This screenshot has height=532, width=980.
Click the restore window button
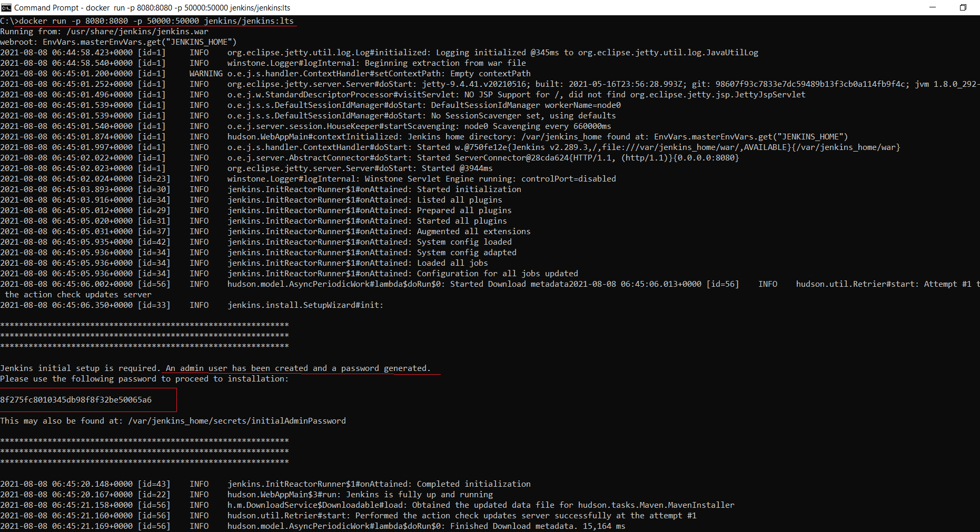coord(963,7)
